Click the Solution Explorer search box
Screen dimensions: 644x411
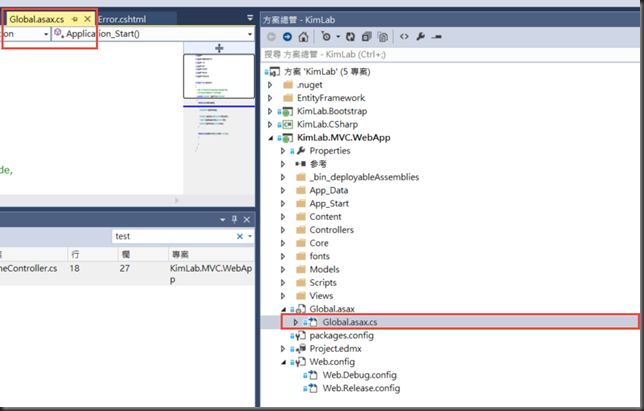click(450, 55)
